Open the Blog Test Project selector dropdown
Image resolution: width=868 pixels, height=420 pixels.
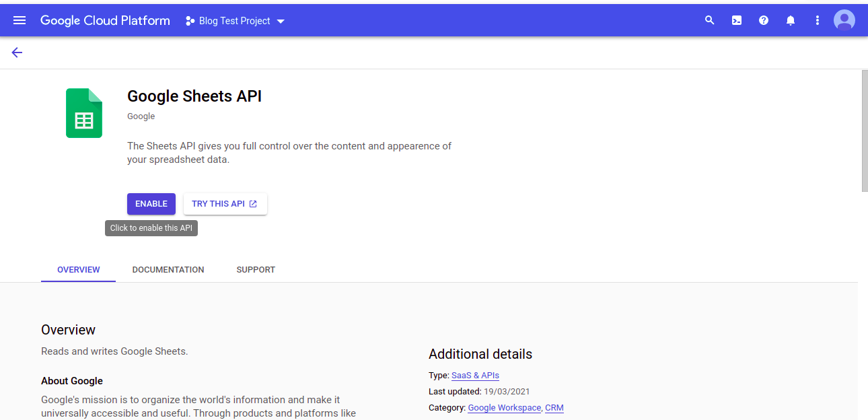click(235, 21)
